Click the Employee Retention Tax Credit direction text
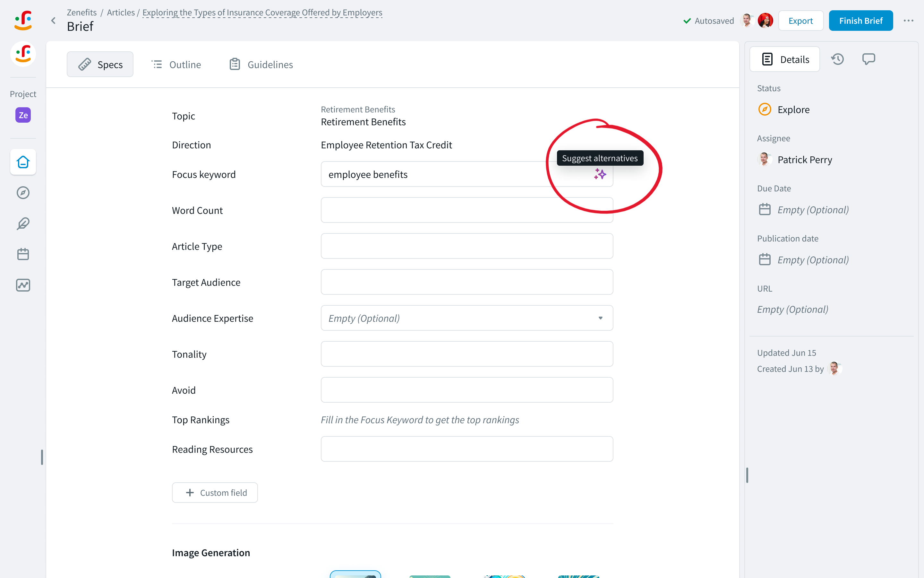Screen dimensions: 924x578 [386, 145]
